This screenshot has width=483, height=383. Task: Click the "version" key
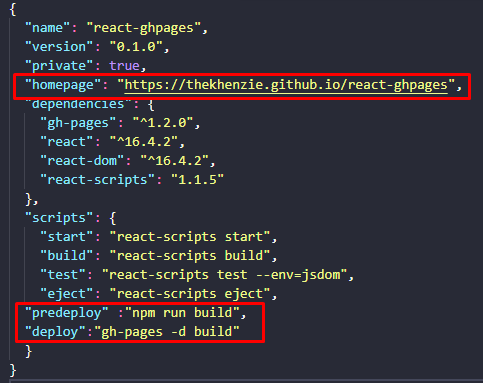point(59,47)
